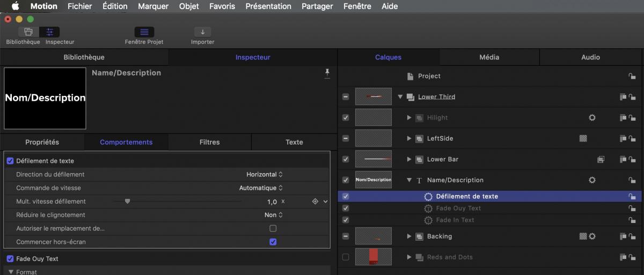The height and width of the screenshot is (275, 644).
Task: Expand the Backing group
Action: (409, 236)
